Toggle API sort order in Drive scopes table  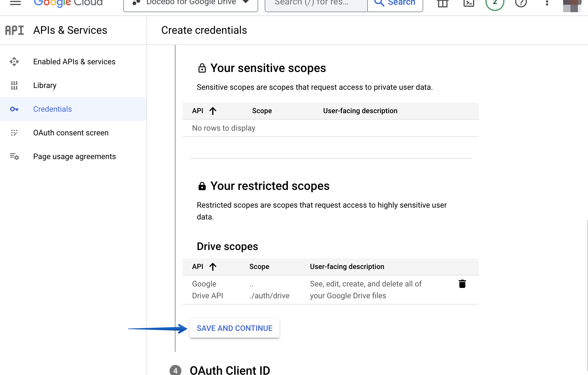pos(212,267)
